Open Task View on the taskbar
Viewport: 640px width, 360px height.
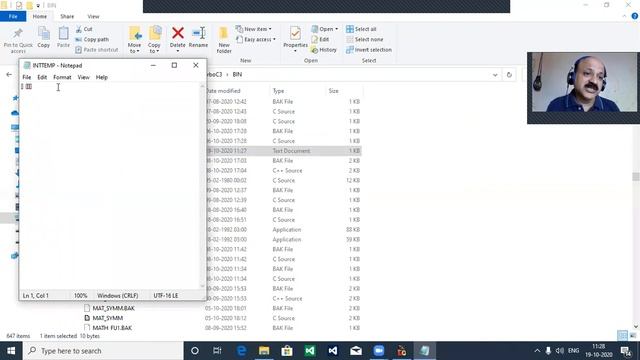point(217,351)
